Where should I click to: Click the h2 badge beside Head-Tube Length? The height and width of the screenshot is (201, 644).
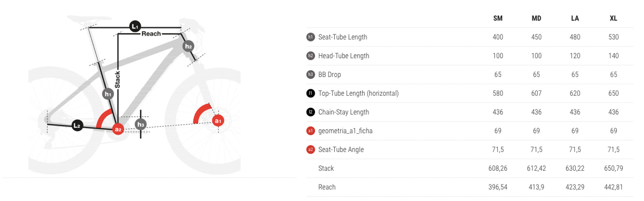(x=310, y=56)
